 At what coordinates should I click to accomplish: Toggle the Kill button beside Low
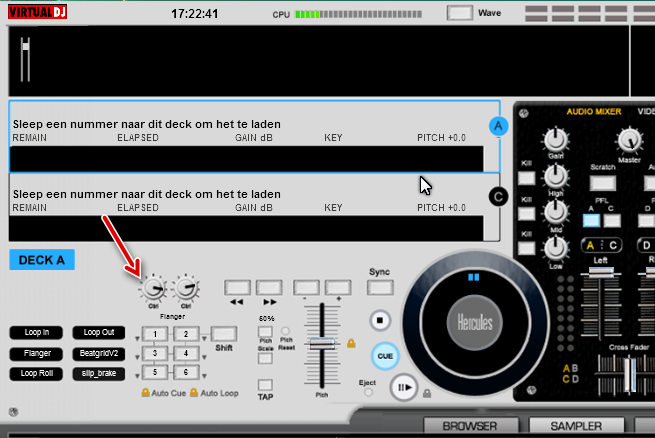pyautogui.click(x=526, y=249)
